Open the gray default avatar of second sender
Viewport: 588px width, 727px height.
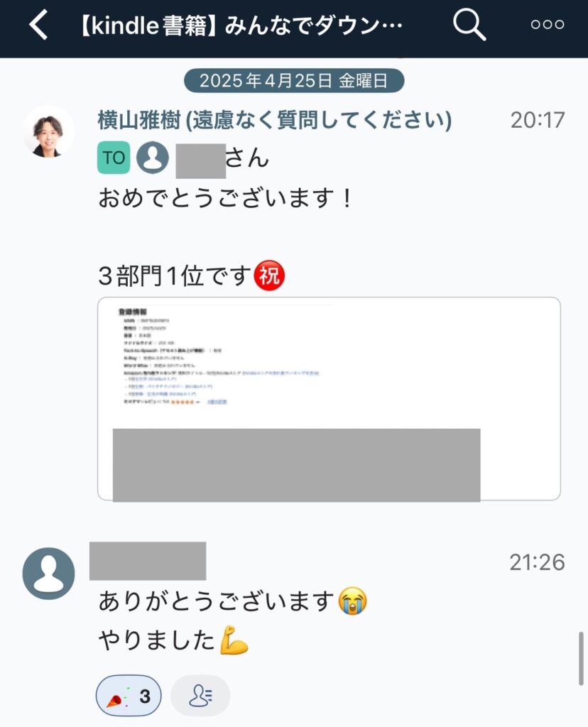pos(49,574)
